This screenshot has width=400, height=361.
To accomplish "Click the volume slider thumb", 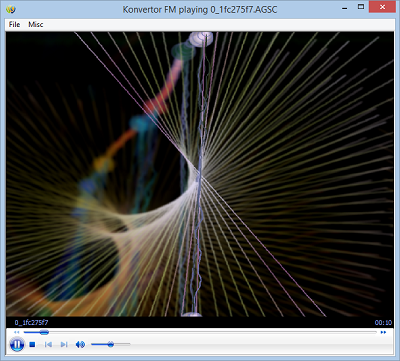I will (111, 344).
